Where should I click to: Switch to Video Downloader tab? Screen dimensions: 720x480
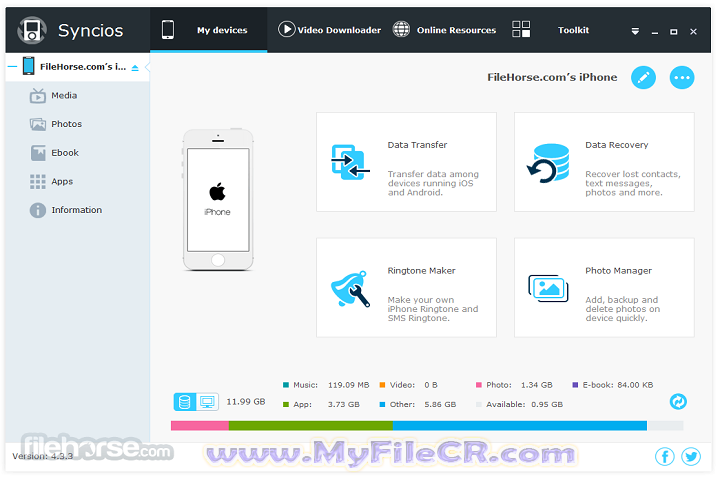[x=329, y=30]
